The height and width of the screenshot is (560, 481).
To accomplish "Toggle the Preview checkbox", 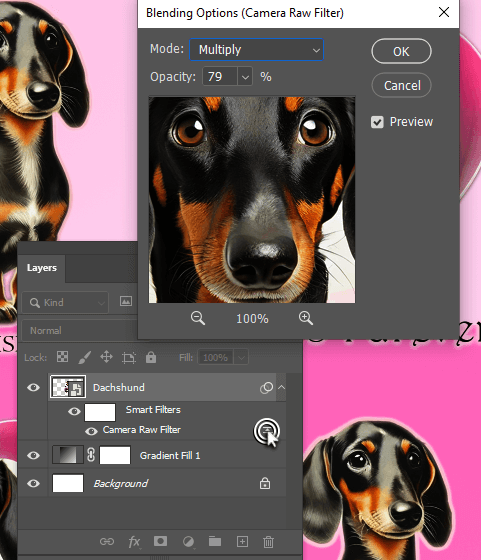I will 377,122.
